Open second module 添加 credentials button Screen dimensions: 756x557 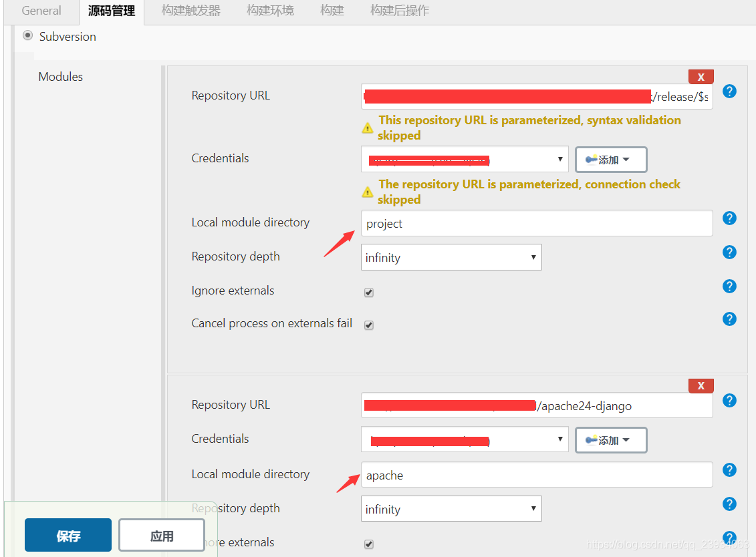coord(611,440)
